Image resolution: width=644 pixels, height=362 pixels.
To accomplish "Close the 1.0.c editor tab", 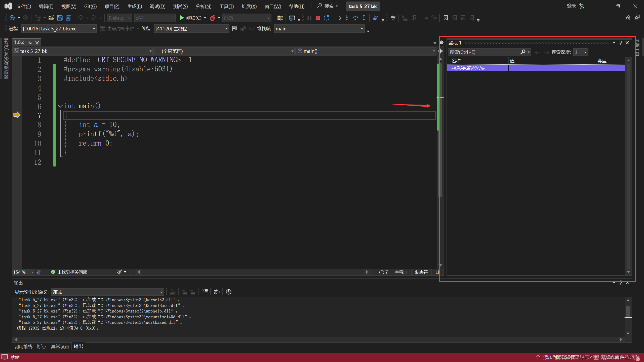I will coord(37,43).
